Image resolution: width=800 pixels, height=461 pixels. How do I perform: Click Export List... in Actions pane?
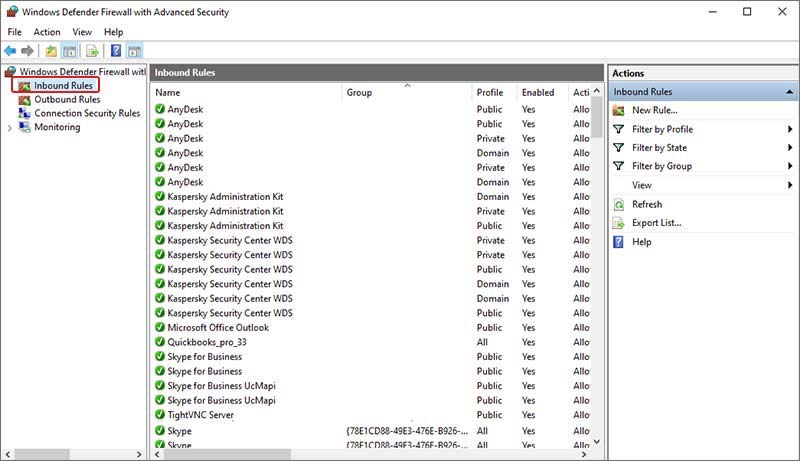656,223
